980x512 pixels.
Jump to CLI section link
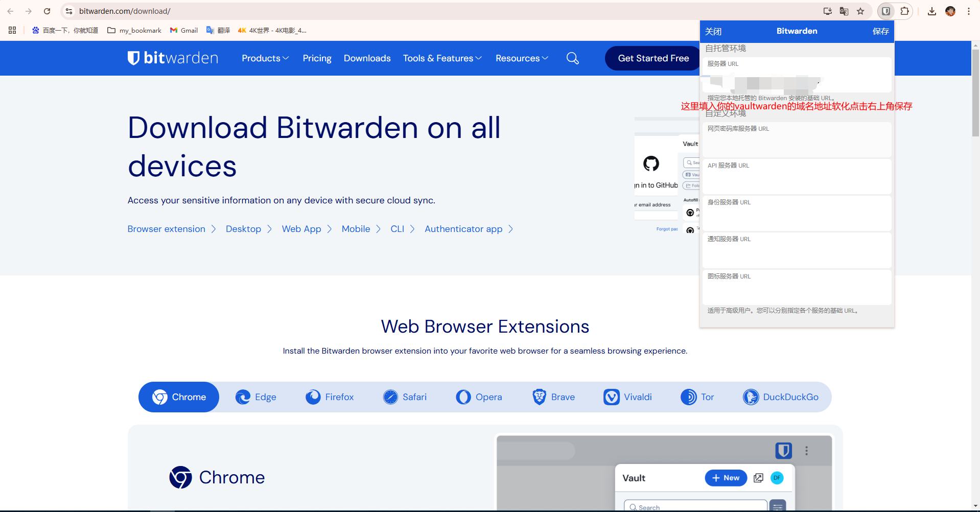point(403,229)
